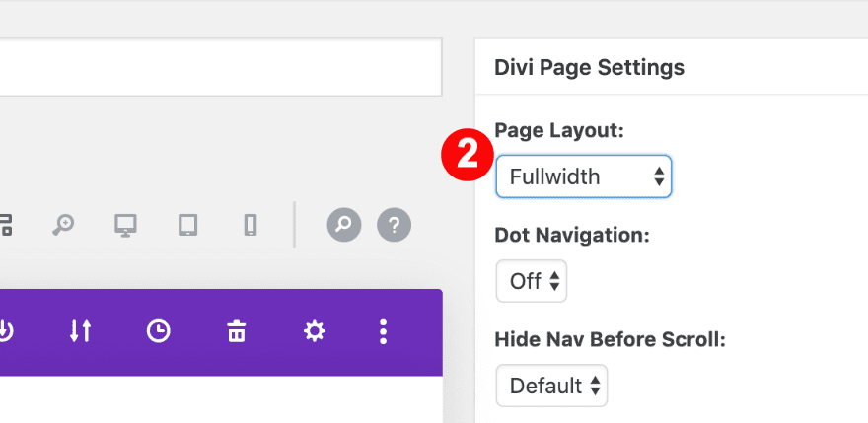Screen dimensions: 868x423
Task: Switch to phone preview mode
Action: (251, 226)
